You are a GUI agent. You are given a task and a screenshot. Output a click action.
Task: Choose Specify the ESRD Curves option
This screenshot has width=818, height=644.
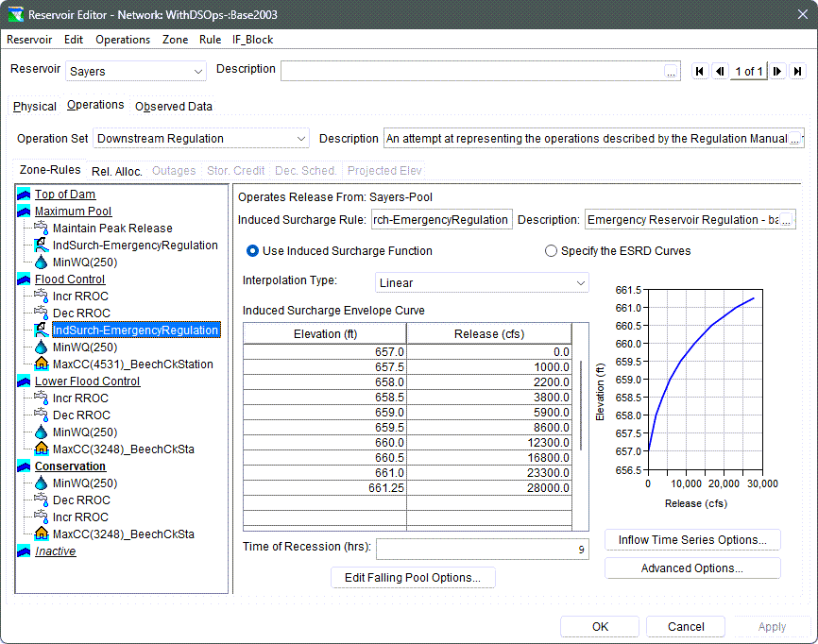[x=552, y=251]
